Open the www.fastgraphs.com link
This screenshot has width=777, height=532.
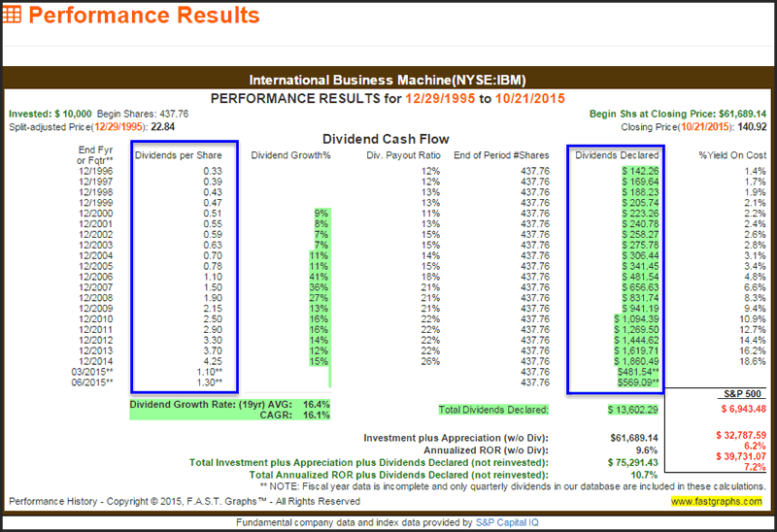pyautogui.click(x=717, y=501)
